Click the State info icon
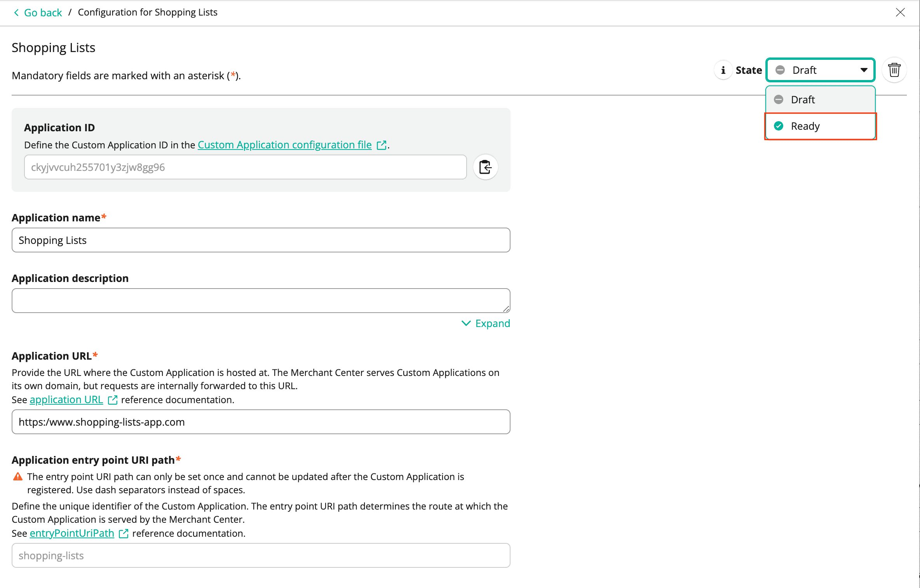This screenshot has height=588, width=920. [723, 70]
